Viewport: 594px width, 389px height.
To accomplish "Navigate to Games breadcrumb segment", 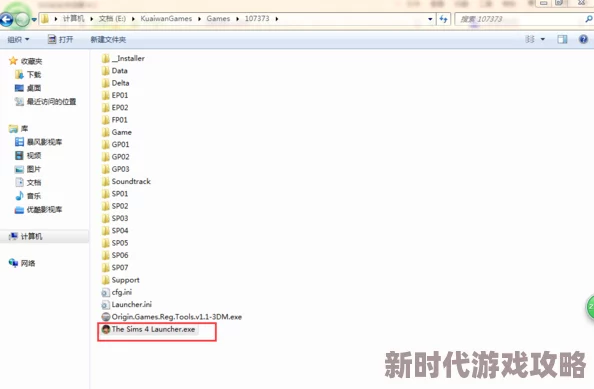I will coord(218,19).
